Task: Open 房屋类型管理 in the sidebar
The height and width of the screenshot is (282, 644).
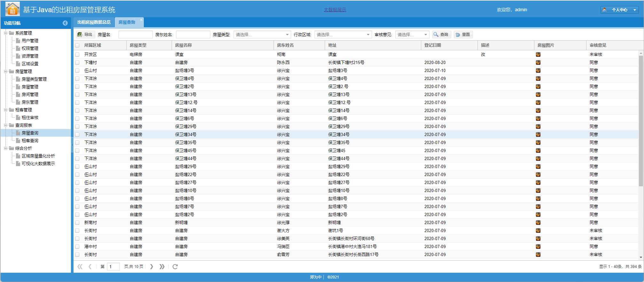Action: pyautogui.click(x=34, y=79)
